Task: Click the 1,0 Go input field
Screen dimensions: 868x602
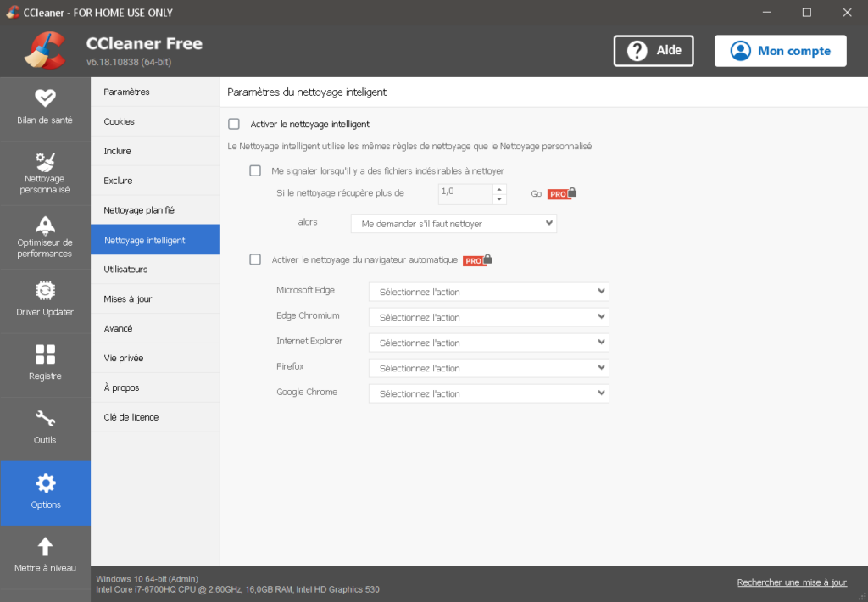Action: 465,193
